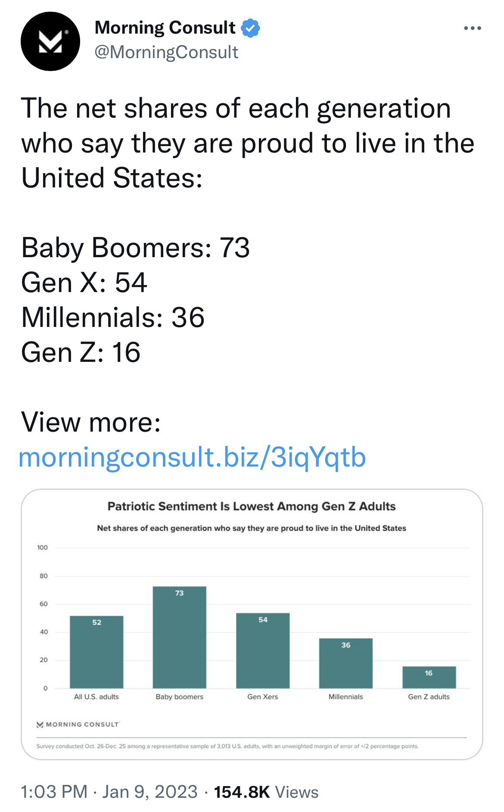Click the blue verified badge

click(250, 28)
